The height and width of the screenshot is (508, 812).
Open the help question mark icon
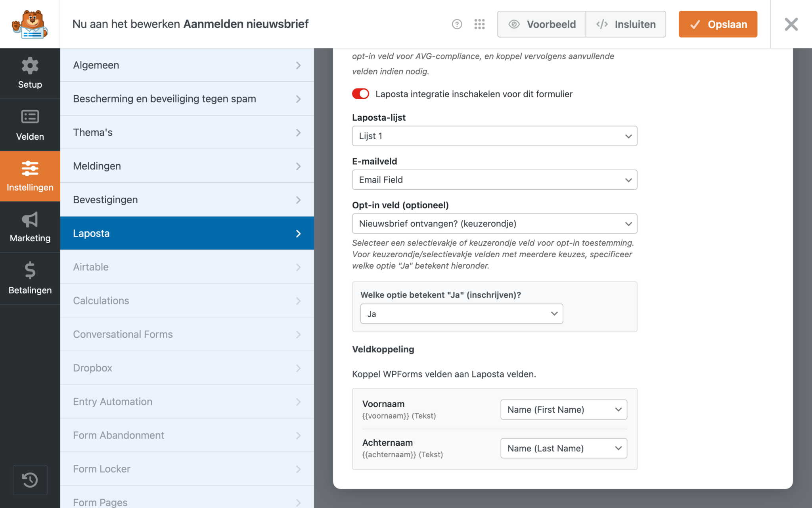457,24
